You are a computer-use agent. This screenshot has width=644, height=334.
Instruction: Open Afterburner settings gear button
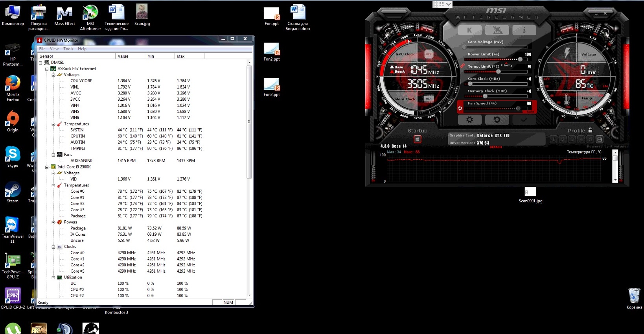pyautogui.click(x=469, y=120)
